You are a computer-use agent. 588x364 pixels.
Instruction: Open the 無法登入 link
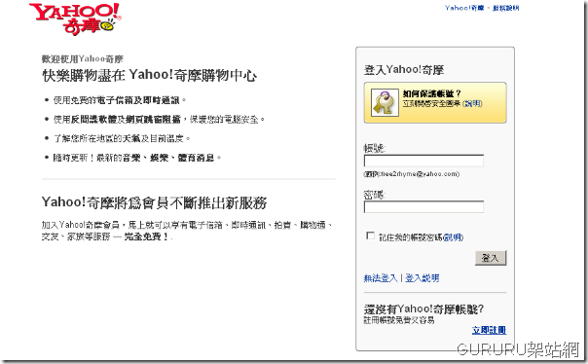tap(381, 278)
